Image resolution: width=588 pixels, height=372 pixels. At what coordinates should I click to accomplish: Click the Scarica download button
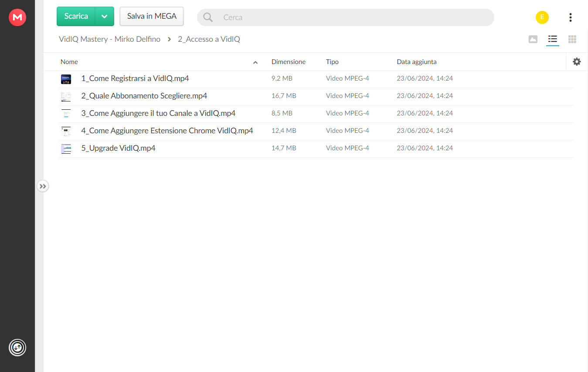pos(76,16)
